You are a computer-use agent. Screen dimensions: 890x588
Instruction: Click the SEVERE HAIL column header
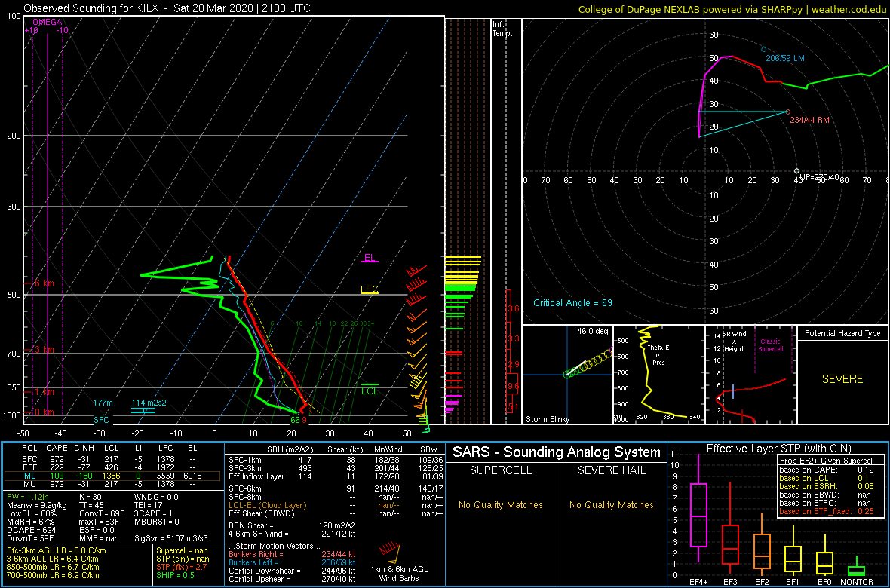click(x=612, y=470)
